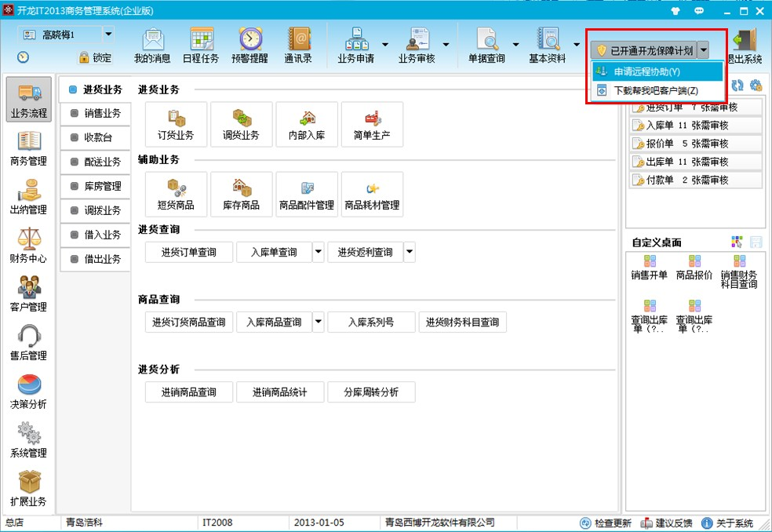
Task: Click the T-shirt skin icon in title bar
Action: [675, 10]
